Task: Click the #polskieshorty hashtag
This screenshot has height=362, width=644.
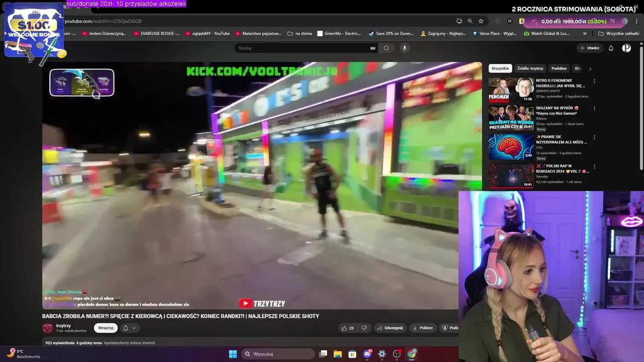Action: (116, 343)
